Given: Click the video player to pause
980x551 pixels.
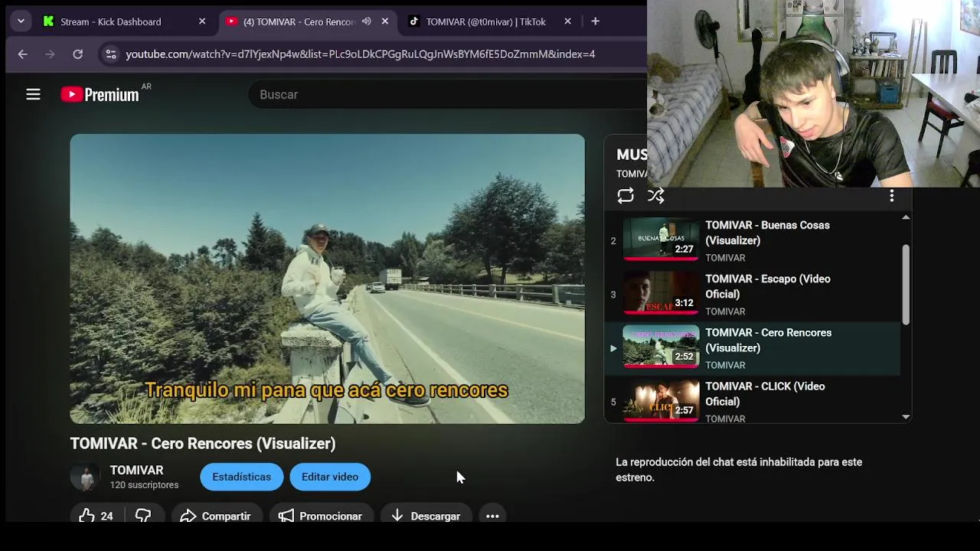Looking at the screenshot, I should [327, 279].
